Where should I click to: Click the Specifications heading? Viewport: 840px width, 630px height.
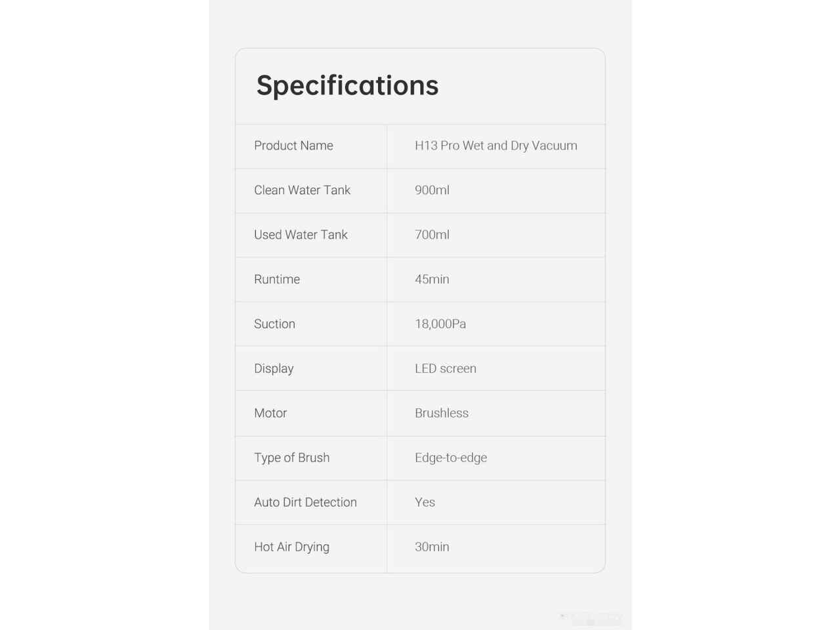[347, 85]
